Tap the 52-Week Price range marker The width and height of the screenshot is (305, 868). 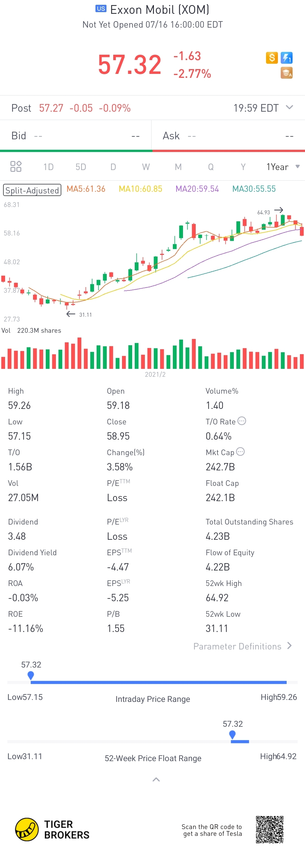click(x=232, y=735)
